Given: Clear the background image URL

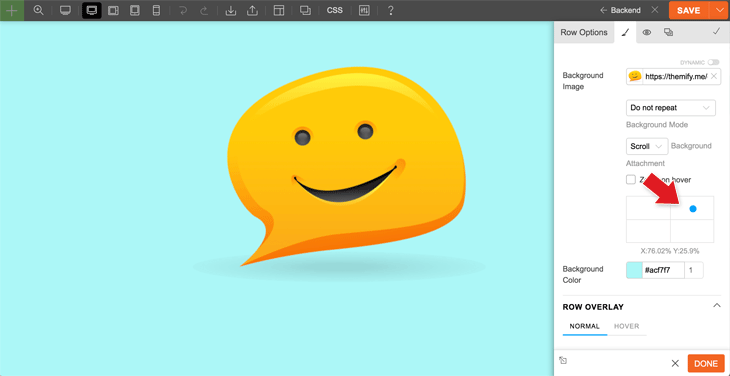Looking at the screenshot, I should 714,76.
